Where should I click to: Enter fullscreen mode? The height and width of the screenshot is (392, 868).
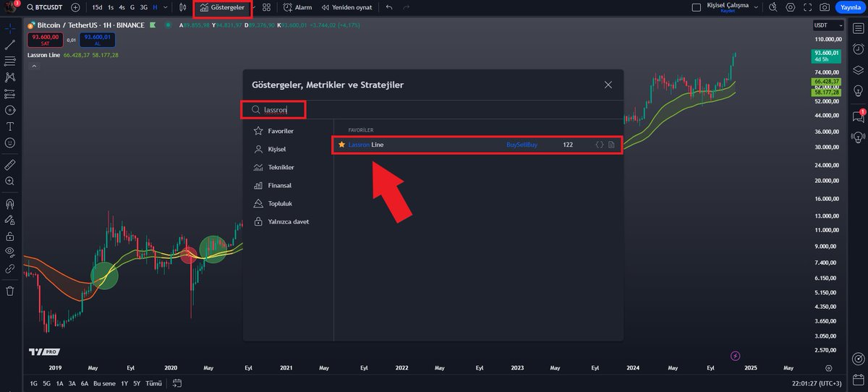pyautogui.click(x=807, y=7)
